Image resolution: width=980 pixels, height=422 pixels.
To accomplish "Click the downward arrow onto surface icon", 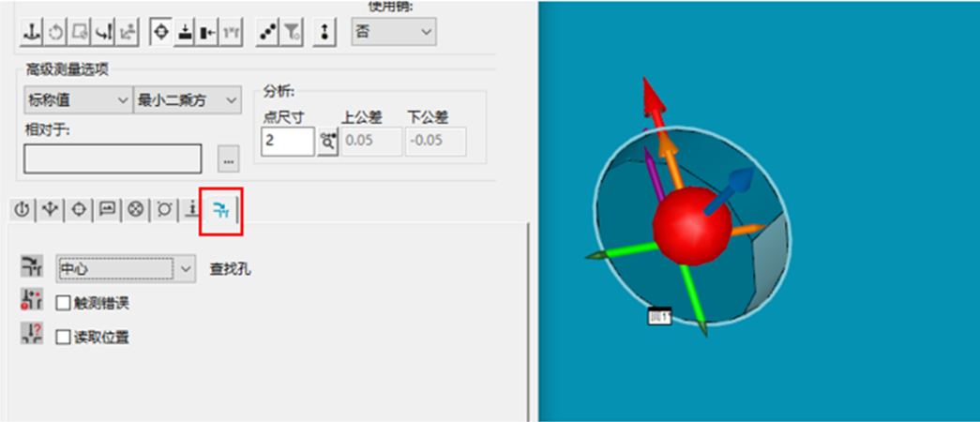I will [185, 31].
